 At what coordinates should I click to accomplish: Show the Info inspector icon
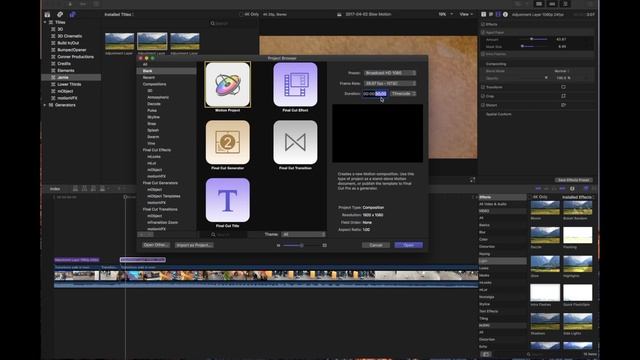[x=505, y=14]
